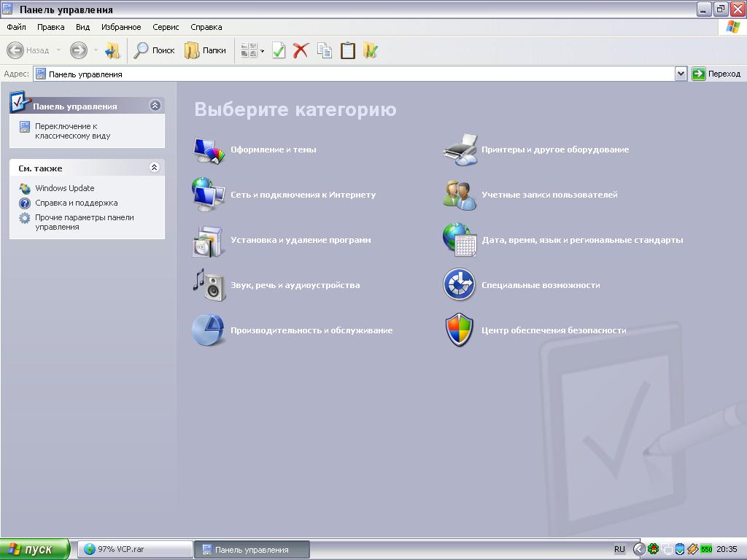
Task: Click inside the Адрес address field
Action: point(354,74)
